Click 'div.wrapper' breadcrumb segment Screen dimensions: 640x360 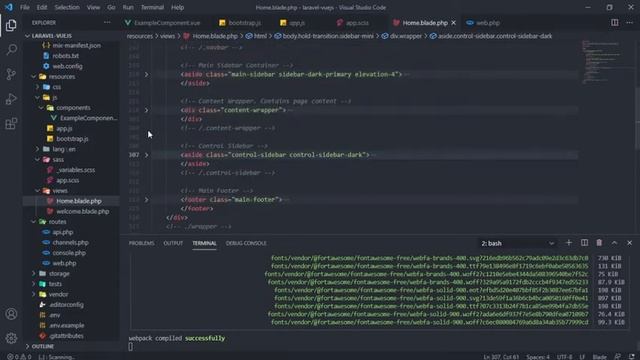405,36
